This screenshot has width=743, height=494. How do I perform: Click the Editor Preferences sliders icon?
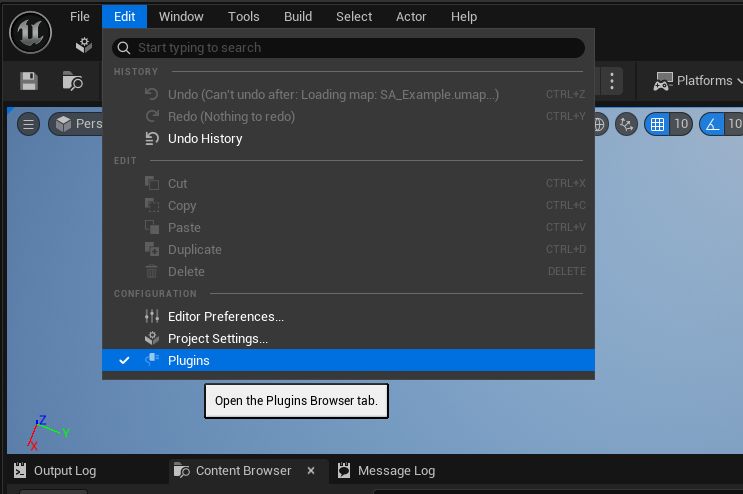pos(152,316)
